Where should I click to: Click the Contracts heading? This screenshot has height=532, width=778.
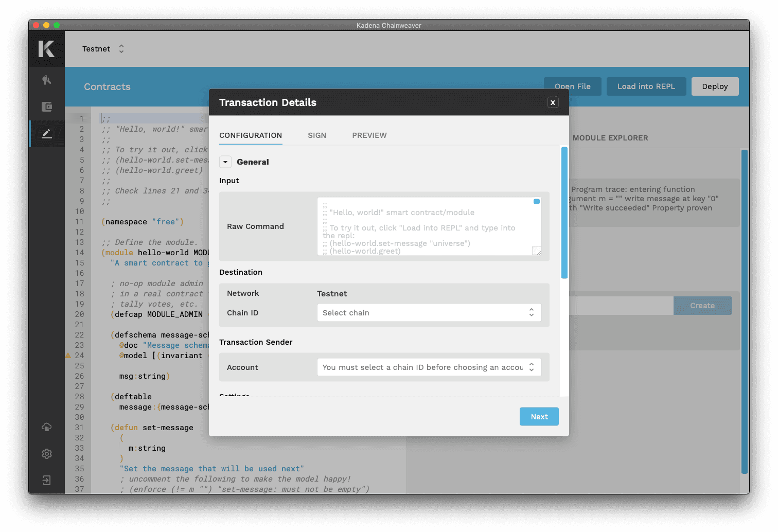(107, 87)
